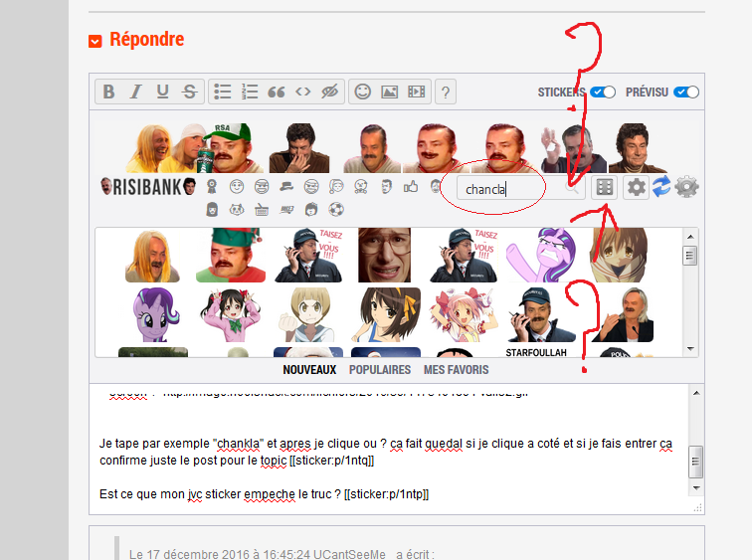Click inside the message text area
This screenshot has height=560, width=752.
[x=389, y=449]
